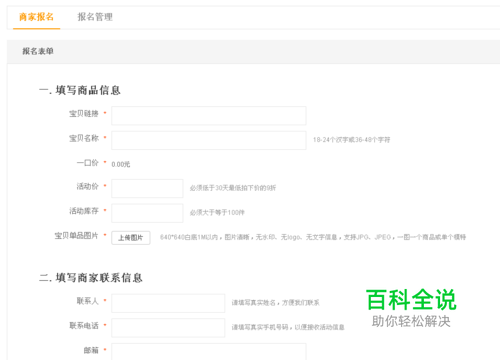Image resolution: width=500 pixels, height=360 pixels.
Task: Open the 报名管理 tab
Action: click(x=95, y=17)
